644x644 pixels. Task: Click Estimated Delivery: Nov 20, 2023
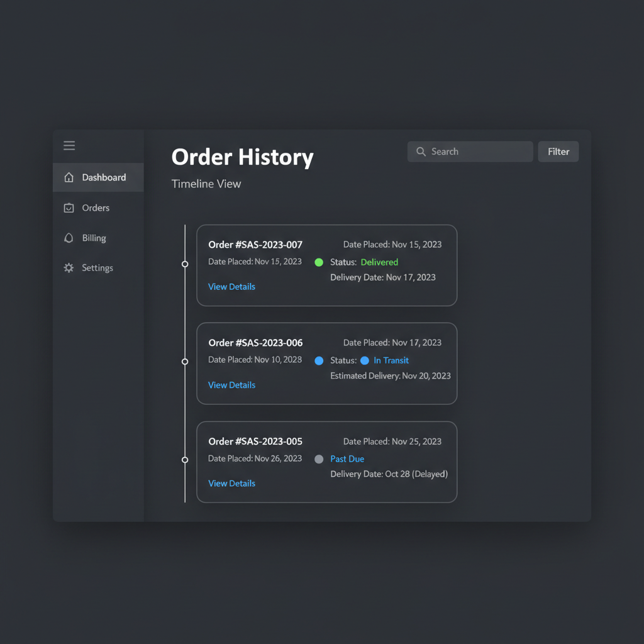point(390,376)
